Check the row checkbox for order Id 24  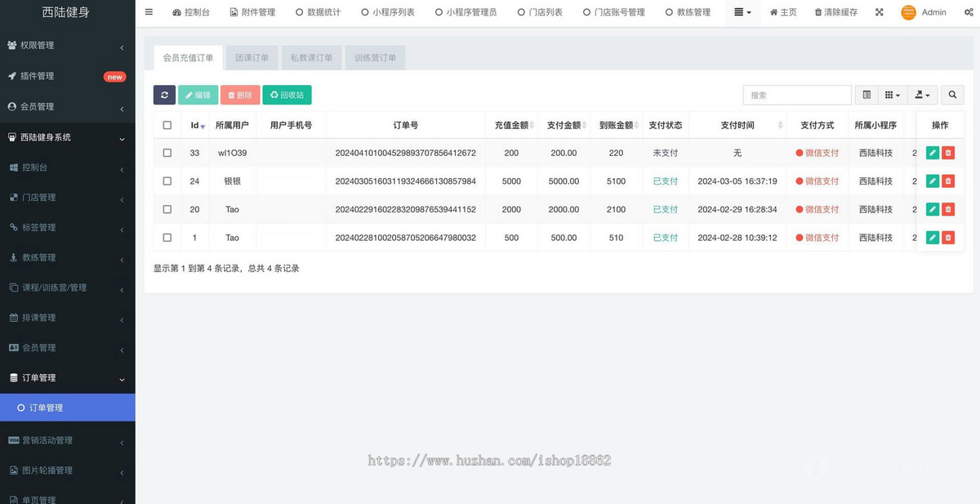(x=167, y=181)
